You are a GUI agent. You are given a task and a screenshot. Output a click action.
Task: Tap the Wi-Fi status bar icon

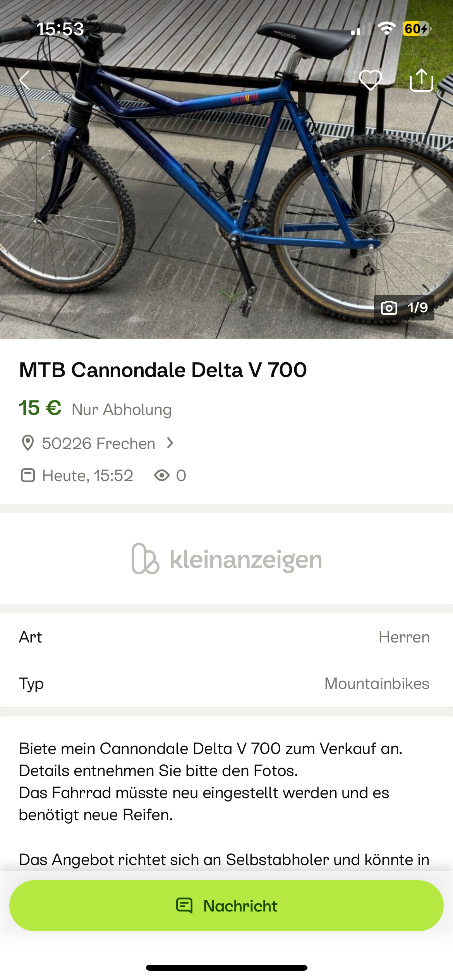[x=386, y=29]
